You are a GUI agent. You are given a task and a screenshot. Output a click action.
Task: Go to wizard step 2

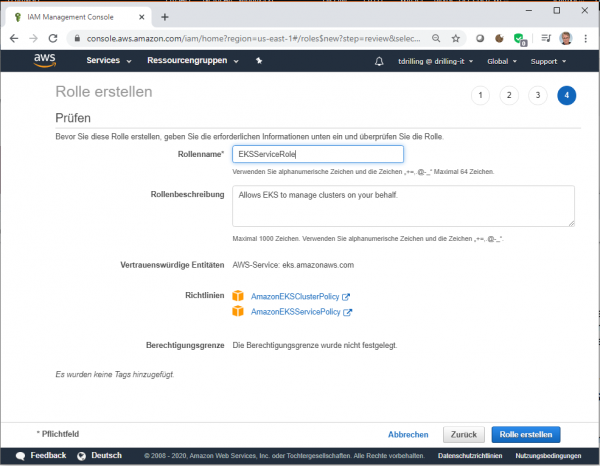pos(509,95)
